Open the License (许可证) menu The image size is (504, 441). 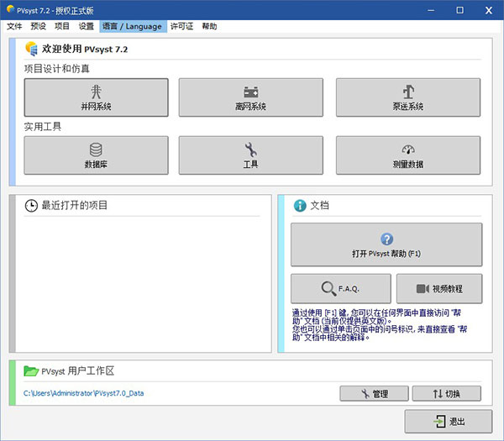(181, 27)
